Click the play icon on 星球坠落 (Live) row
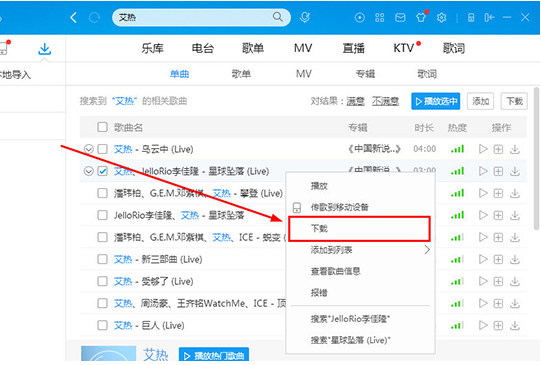541x365 pixels. [x=483, y=171]
